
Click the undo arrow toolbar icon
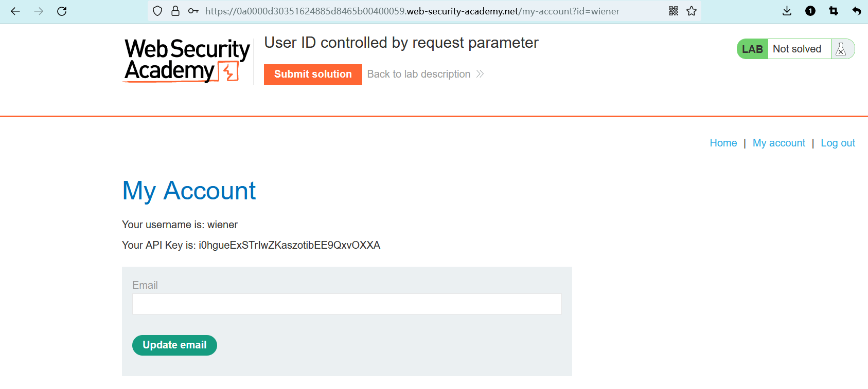(x=856, y=11)
